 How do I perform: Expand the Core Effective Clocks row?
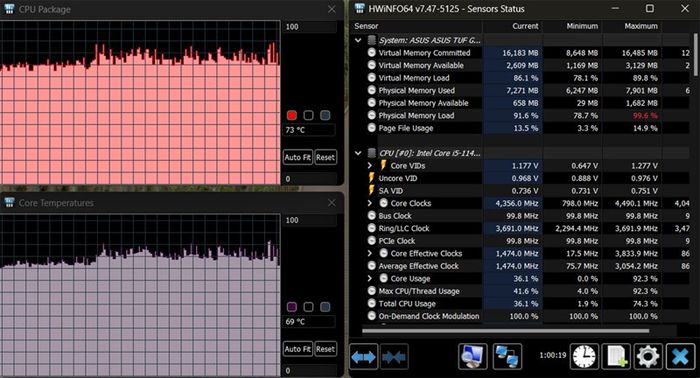pyautogui.click(x=370, y=253)
